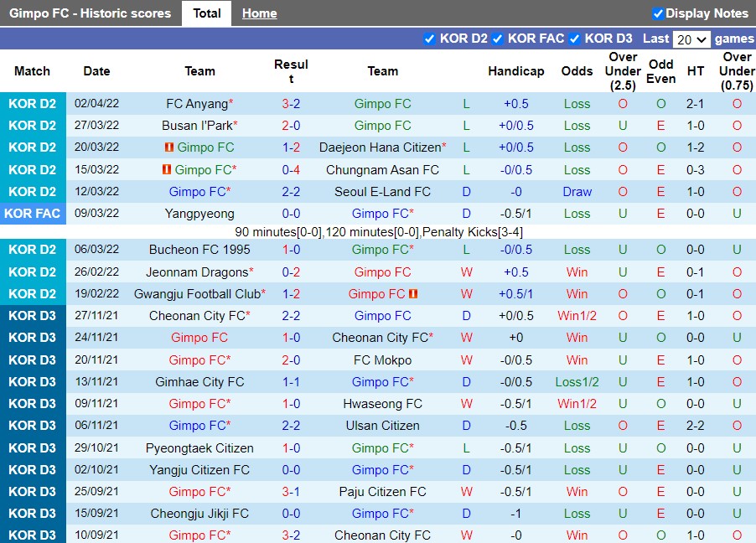Open Yangpyeong team link
The height and width of the screenshot is (543, 756).
click(x=199, y=214)
